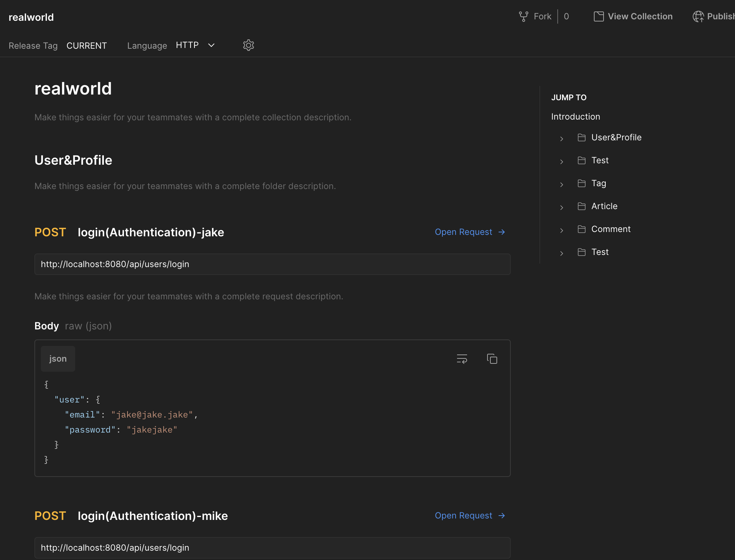Open documentation settings gear icon
The width and height of the screenshot is (735, 560).
click(x=248, y=45)
